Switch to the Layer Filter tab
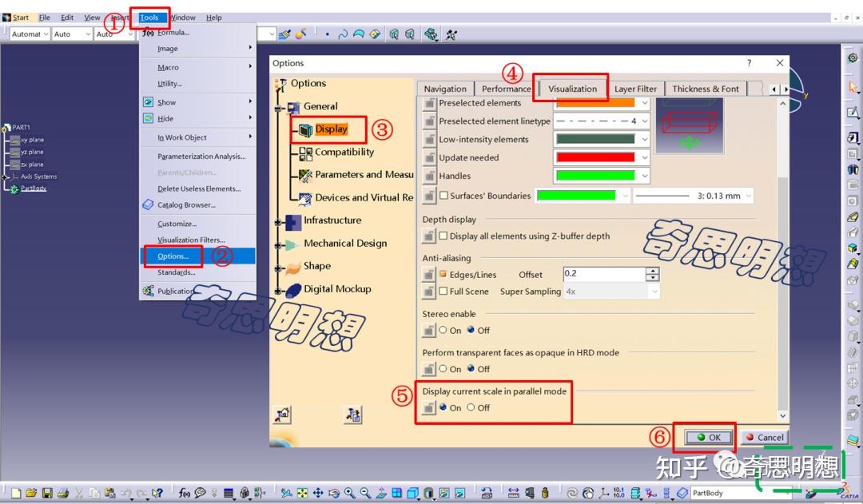 [636, 89]
